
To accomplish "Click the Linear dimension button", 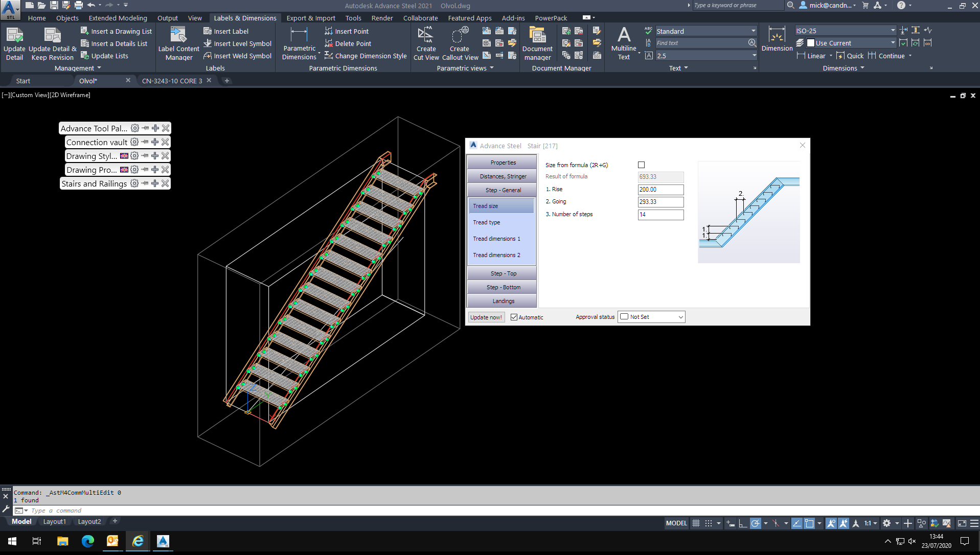I will coord(811,56).
